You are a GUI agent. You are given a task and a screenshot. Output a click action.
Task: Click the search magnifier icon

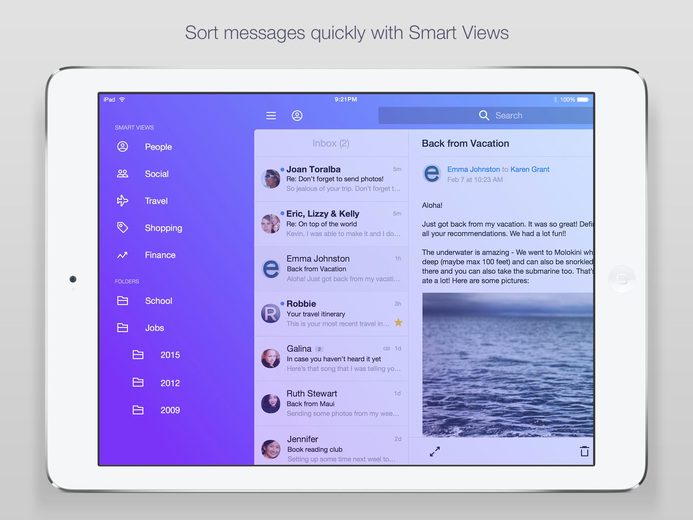point(484,115)
